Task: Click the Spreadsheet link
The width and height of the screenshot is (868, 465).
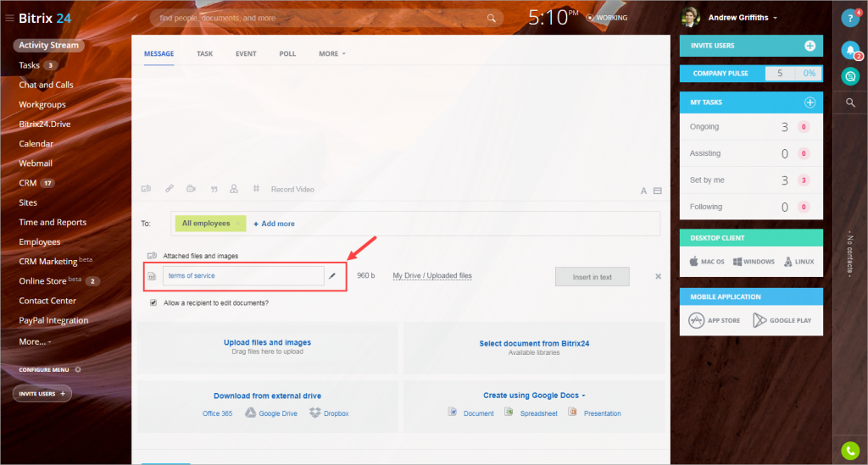Action: click(x=538, y=413)
